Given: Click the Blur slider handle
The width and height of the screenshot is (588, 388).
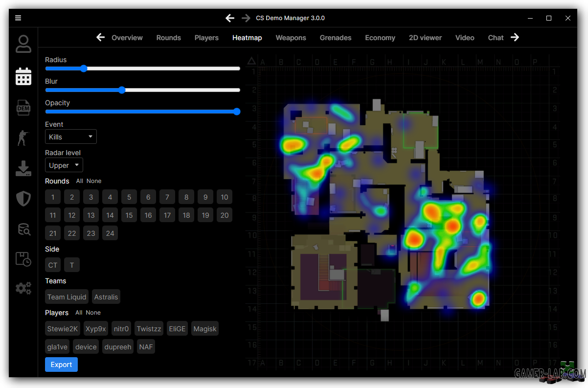Looking at the screenshot, I should click(x=122, y=90).
